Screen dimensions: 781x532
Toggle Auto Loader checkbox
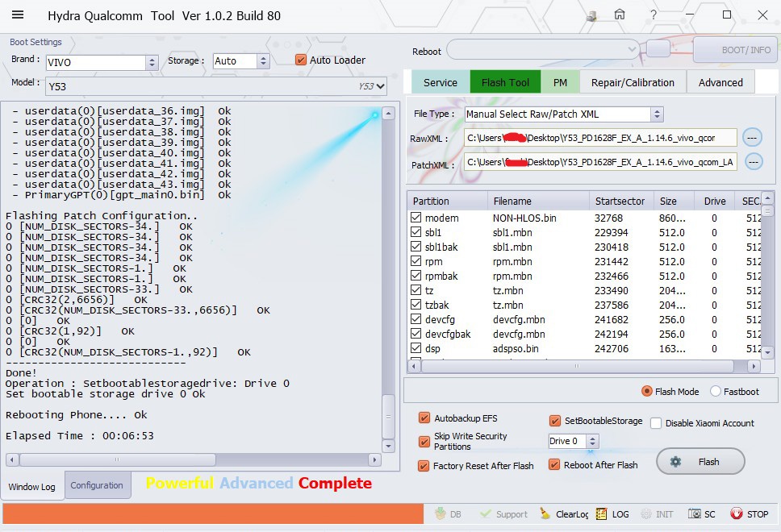tap(300, 60)
